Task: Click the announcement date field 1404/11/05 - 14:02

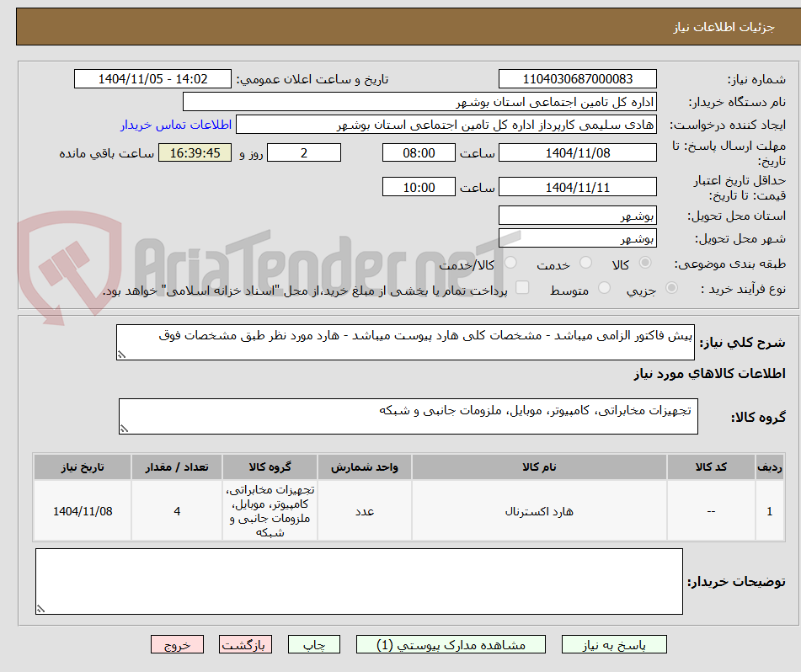Action: click(152, 79)
